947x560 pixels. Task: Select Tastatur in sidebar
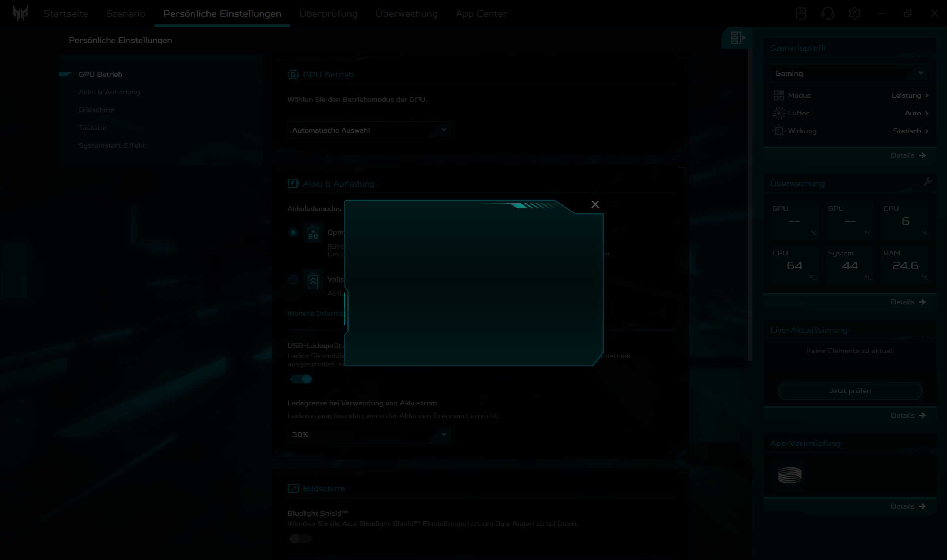93,128
